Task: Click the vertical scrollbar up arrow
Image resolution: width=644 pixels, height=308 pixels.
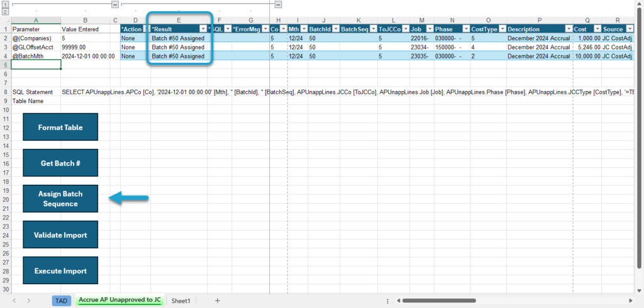Action: [x=640, y=4]
